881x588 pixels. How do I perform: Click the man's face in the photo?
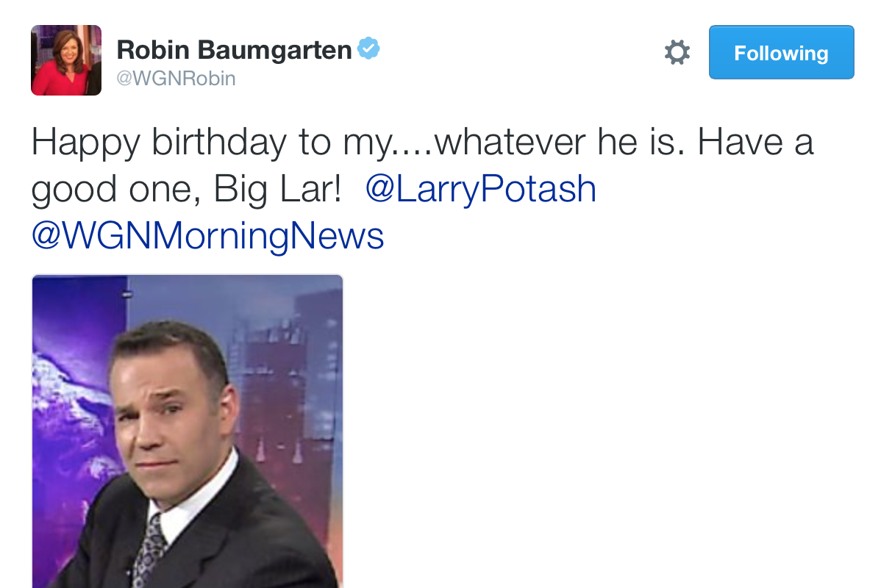point(168,413)
